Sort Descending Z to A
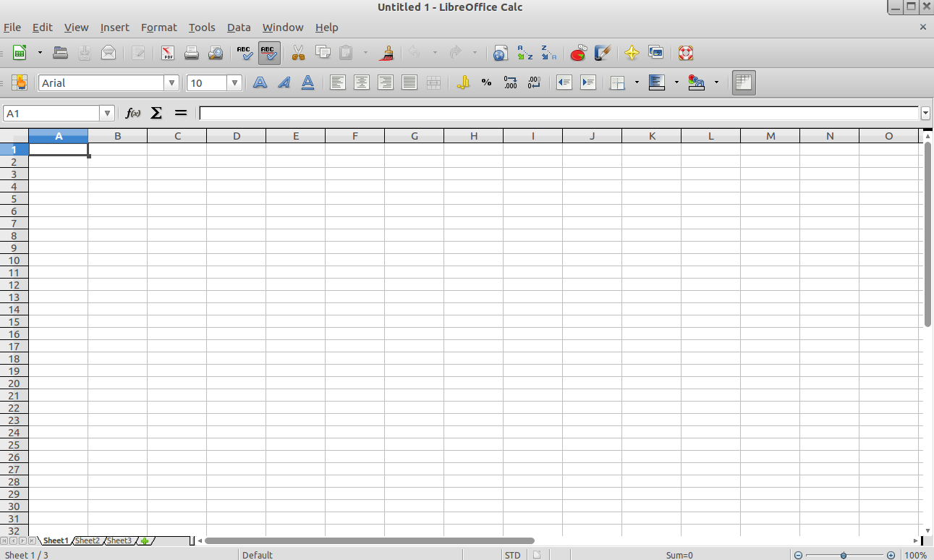Image resolution: width=934 pixels, height=560 pixels. coord(549,53)
